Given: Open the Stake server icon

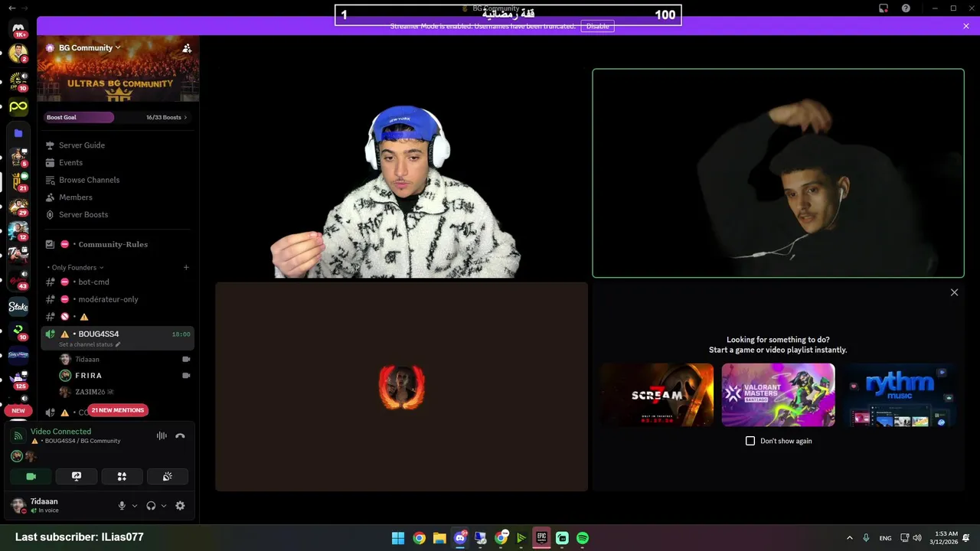Looking at the screenshot, I should (x=18, y=307).
